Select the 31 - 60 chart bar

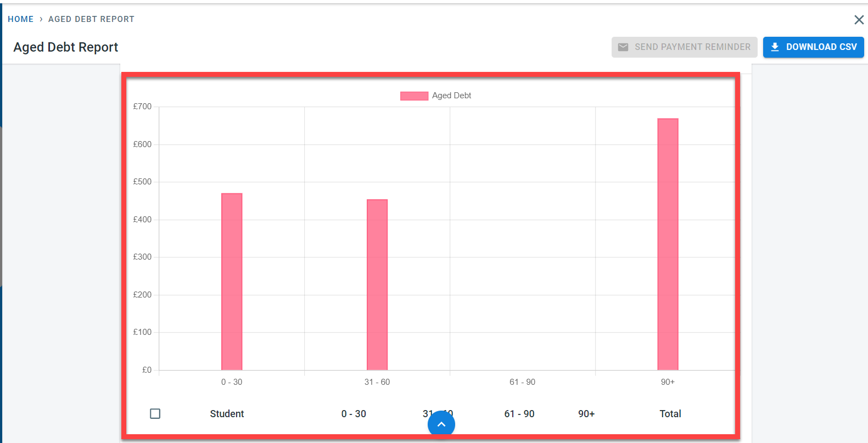tap(377, 284)
